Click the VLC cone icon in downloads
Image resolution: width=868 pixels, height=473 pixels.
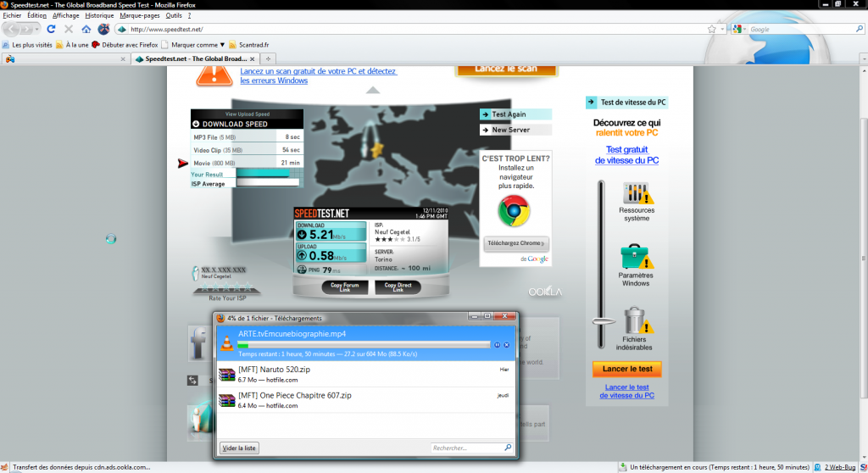click(x=226, y=343)
